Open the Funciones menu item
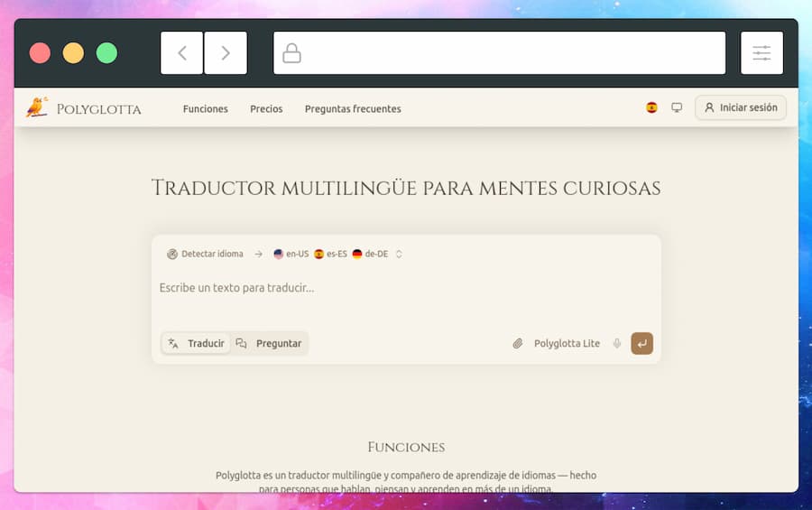 [205, 109]
